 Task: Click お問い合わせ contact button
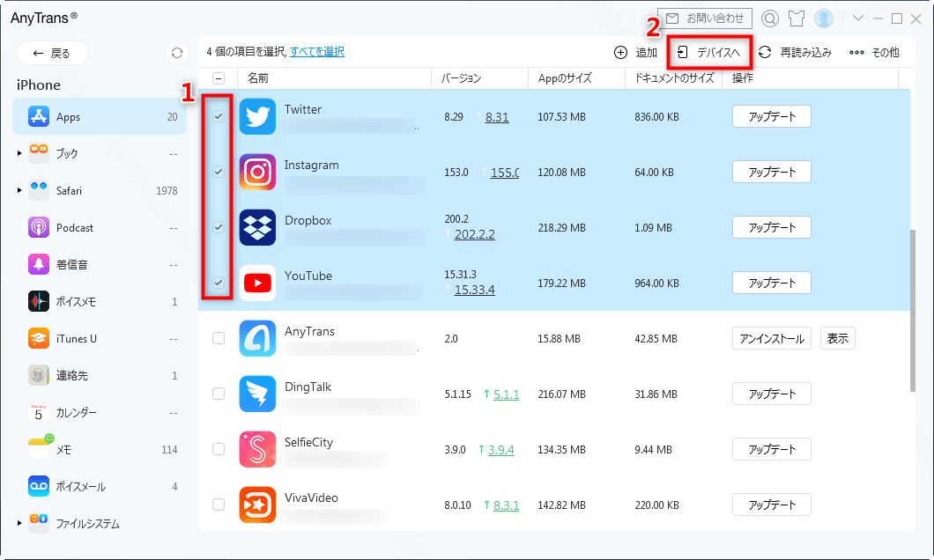pyautogui.click(x=705, y=18)
